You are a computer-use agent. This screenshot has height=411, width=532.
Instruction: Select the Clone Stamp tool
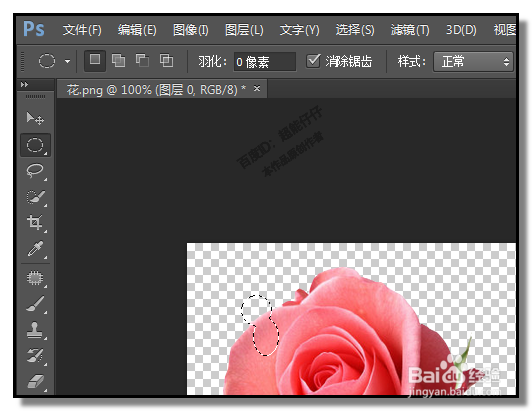(35, 330)
